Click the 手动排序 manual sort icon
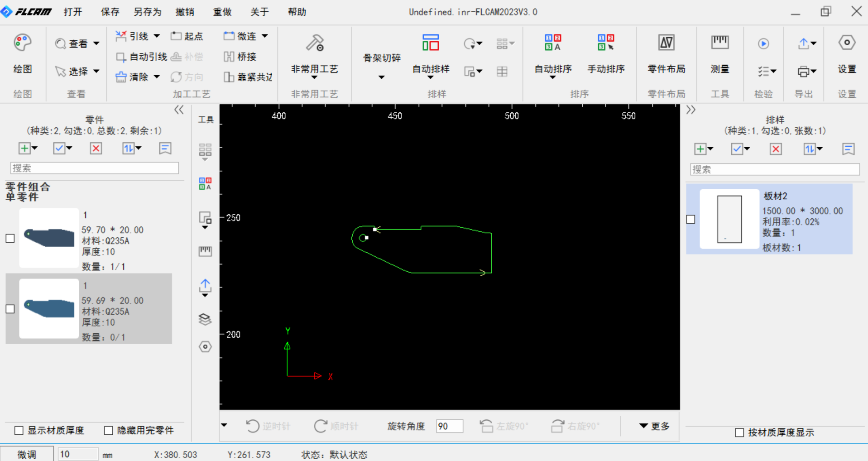Screen dimensions: 868x461 606,43
